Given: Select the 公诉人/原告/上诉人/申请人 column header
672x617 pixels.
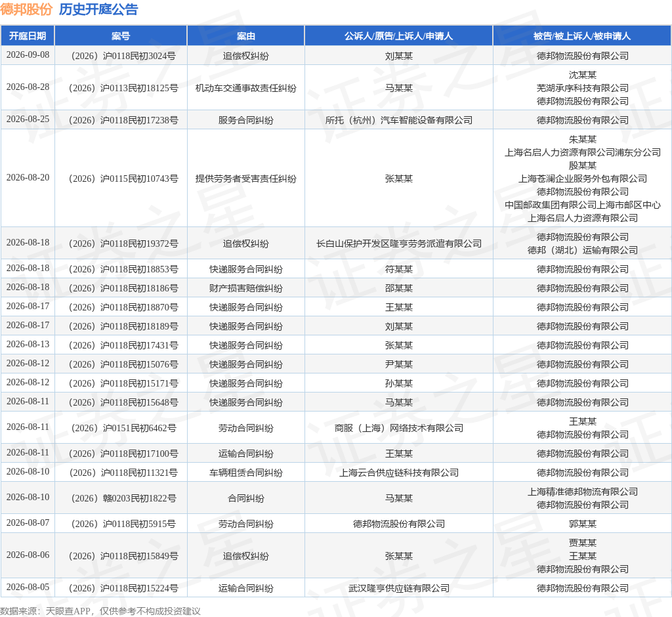Looking at the screenshot, I should tap(398, 36).
